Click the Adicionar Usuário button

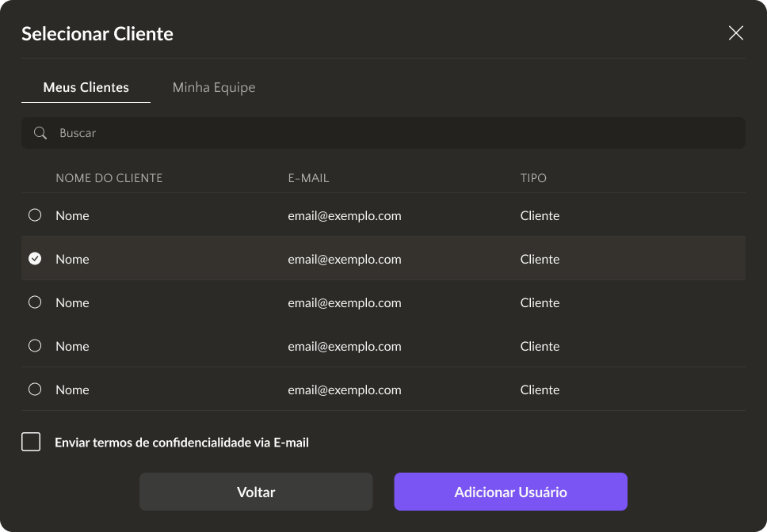pyautogui.click(x=510, y=492)
